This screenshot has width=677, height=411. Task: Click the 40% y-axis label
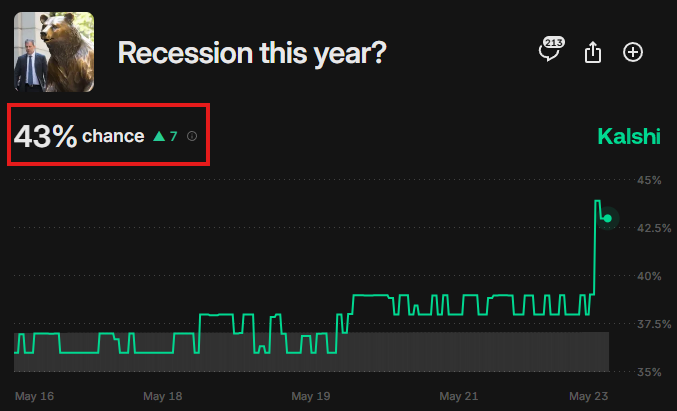coord(649,276)
